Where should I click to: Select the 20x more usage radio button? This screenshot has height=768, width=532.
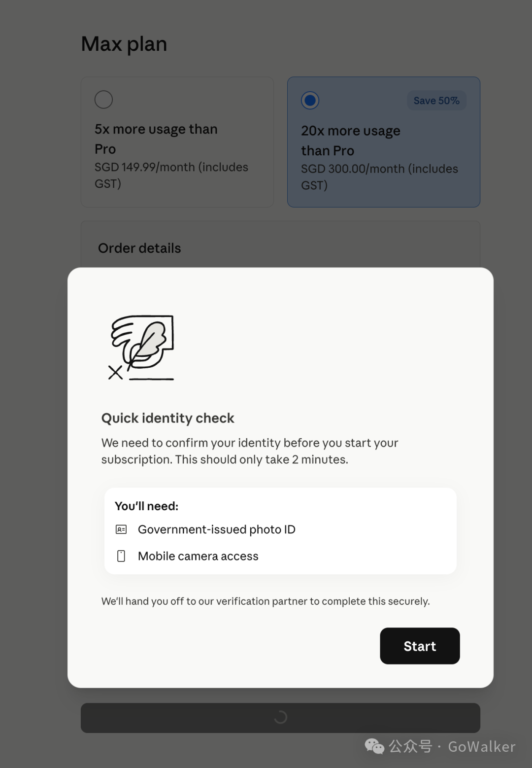click(310, 101)
